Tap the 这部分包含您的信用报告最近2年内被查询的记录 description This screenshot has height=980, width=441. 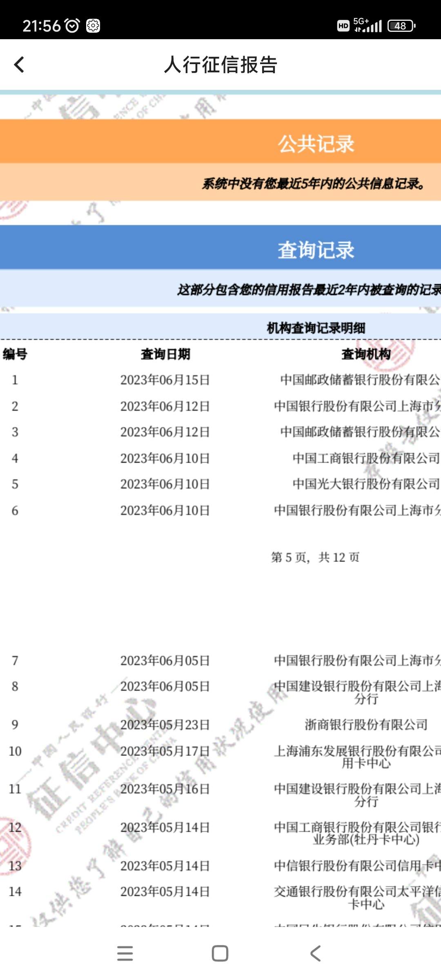(309, 290)
